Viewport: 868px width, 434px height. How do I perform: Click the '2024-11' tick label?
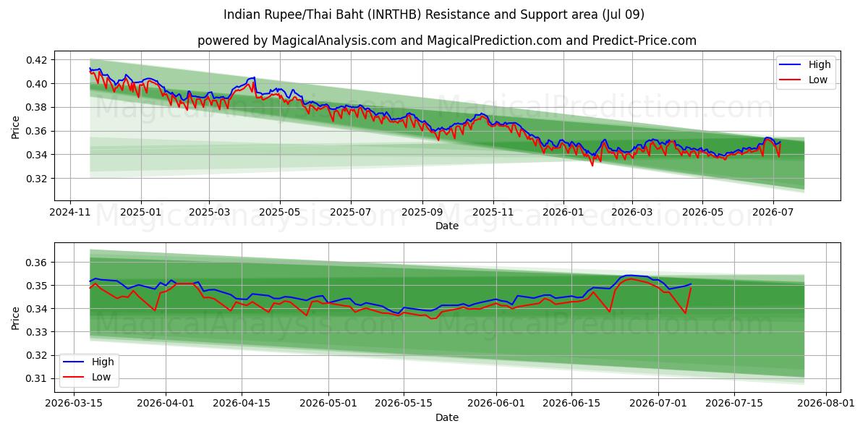(70, 213)
